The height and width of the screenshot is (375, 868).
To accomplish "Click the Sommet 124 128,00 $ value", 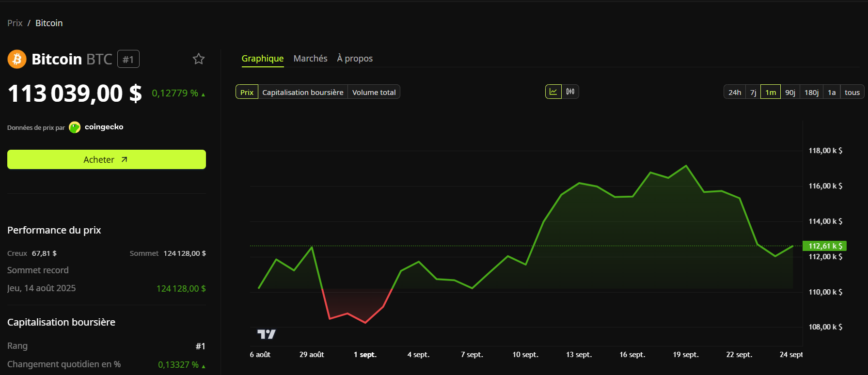I will 185,253.
